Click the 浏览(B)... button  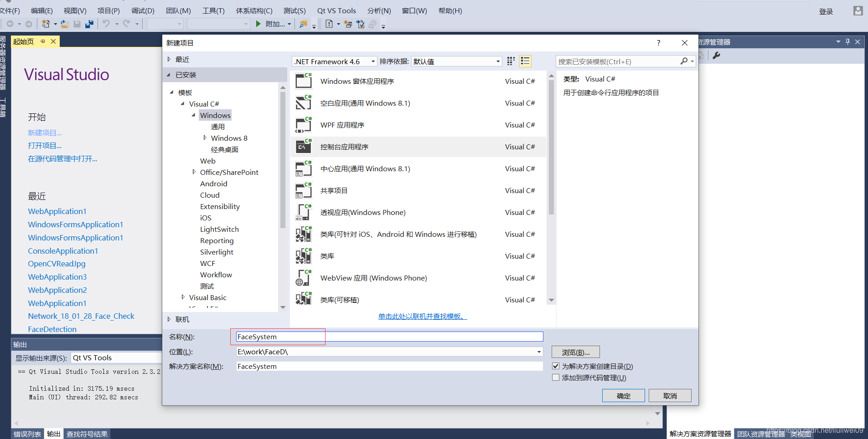click(575, 352)
